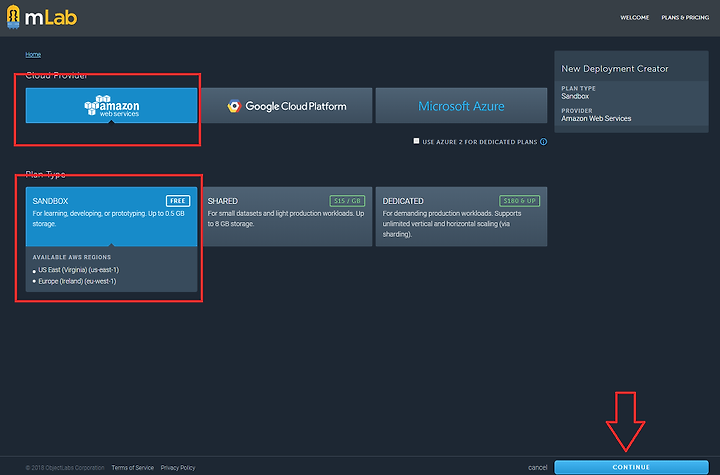The image size is (720, 475).
Task: Choose the Sandbox plan card
Action: [111, 216]
